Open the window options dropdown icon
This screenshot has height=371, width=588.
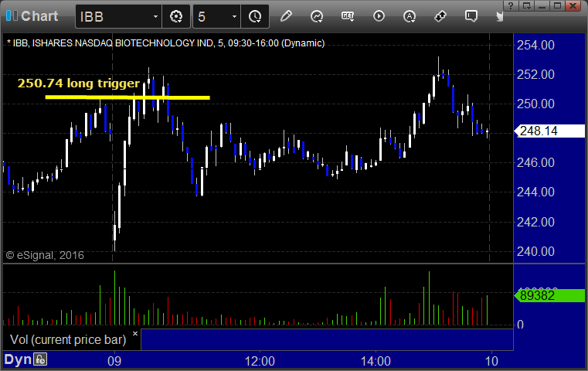[x=527, y=5]
